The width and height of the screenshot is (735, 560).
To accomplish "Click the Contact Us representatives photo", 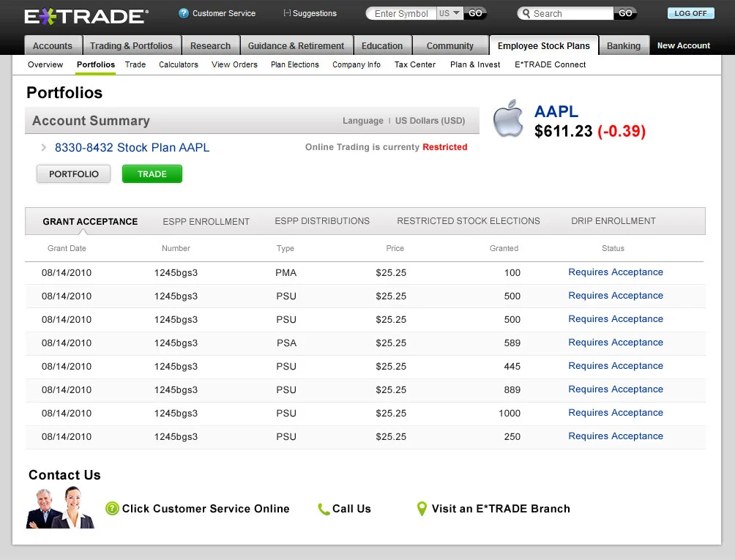I will pyautogui.click(x=60, y=507).
